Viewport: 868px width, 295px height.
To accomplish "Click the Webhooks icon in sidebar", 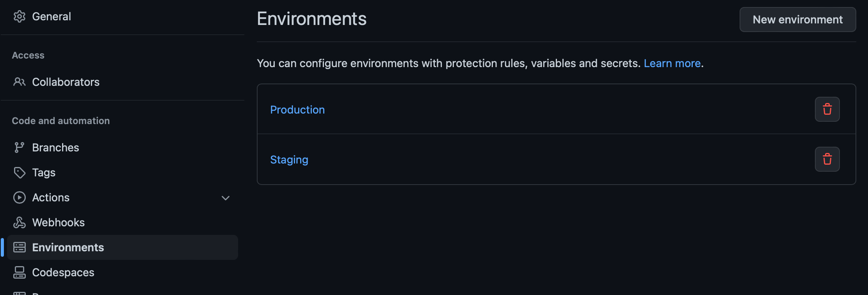I will 20,222.
